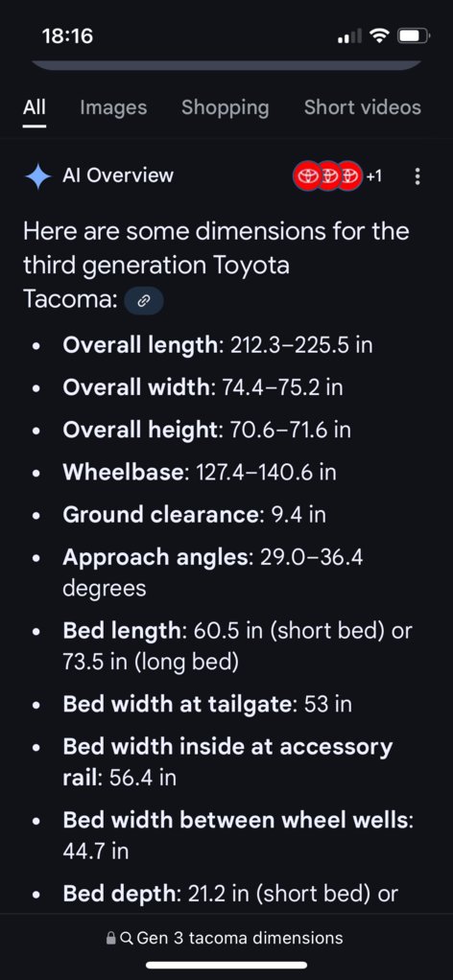Screen dimensions: 453x980
Task: Tap the battery indicator in status bar
Action: (x=414, y=36)
